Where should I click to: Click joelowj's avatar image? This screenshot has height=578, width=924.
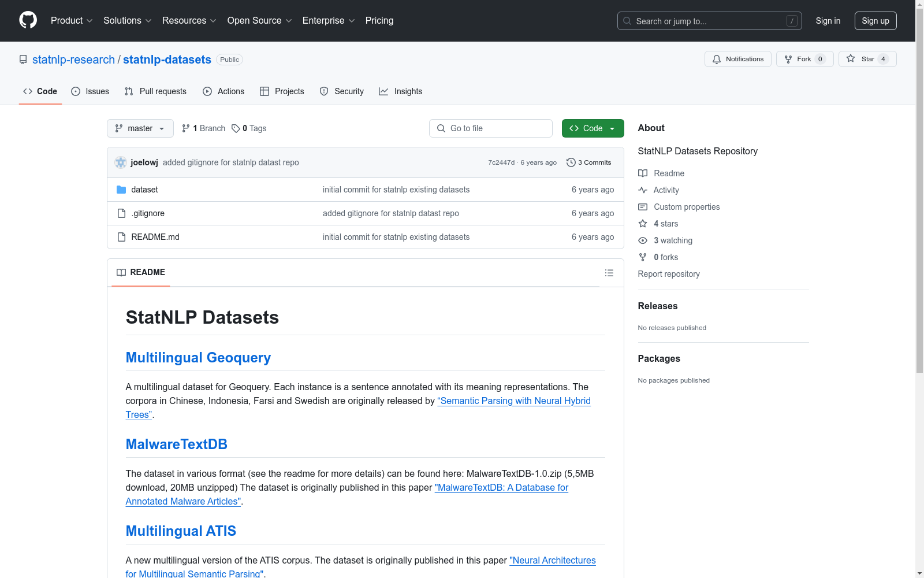(x=121, y=162)
